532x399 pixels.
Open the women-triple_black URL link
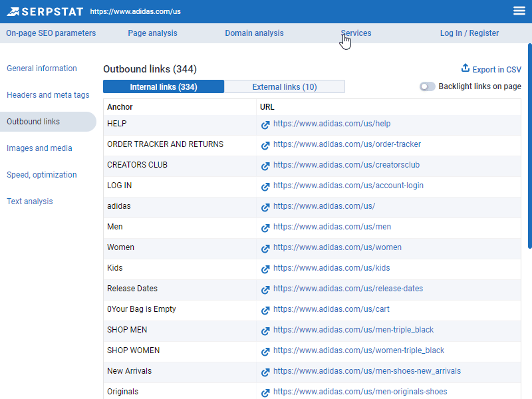click(358, 350)
